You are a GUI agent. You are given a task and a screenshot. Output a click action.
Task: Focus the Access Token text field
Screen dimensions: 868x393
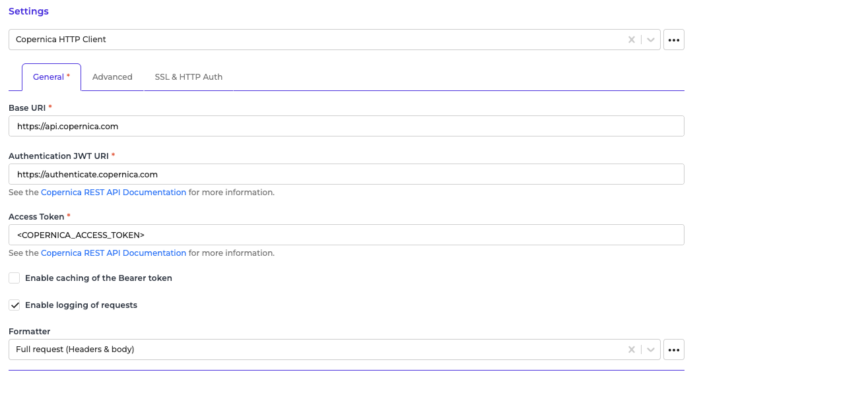346,235
